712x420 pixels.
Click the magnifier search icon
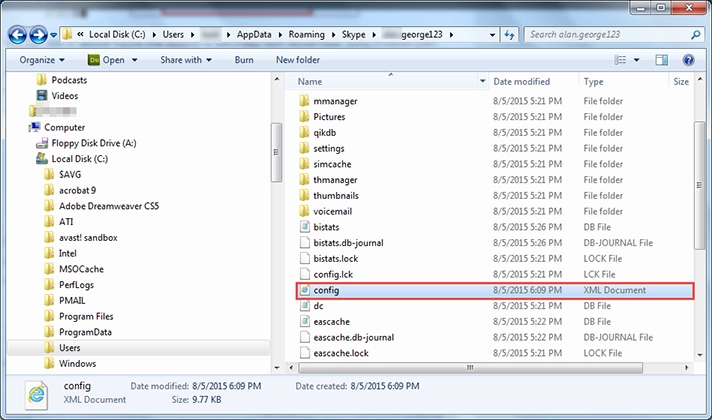696,35
